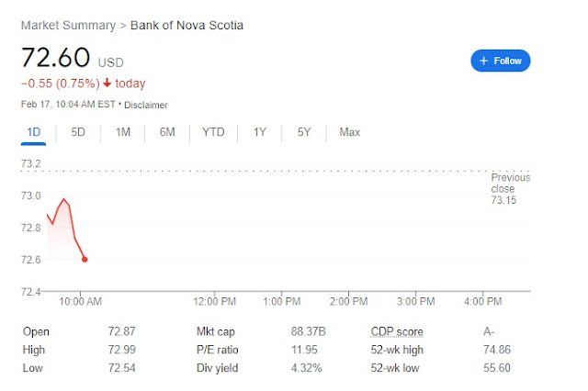Image resolution: width=588 pixels, height=391 pixels.
Task: Click the red endpoint dot on chart
Action: (x=85, y=259)
